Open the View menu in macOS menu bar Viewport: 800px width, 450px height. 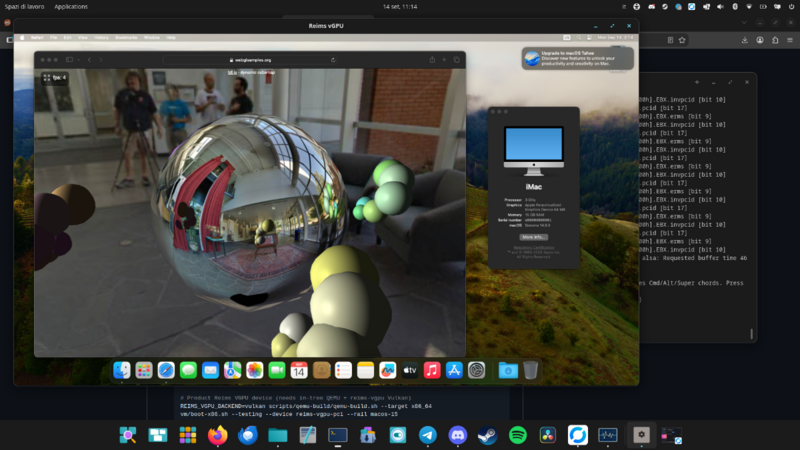[83, 38]
